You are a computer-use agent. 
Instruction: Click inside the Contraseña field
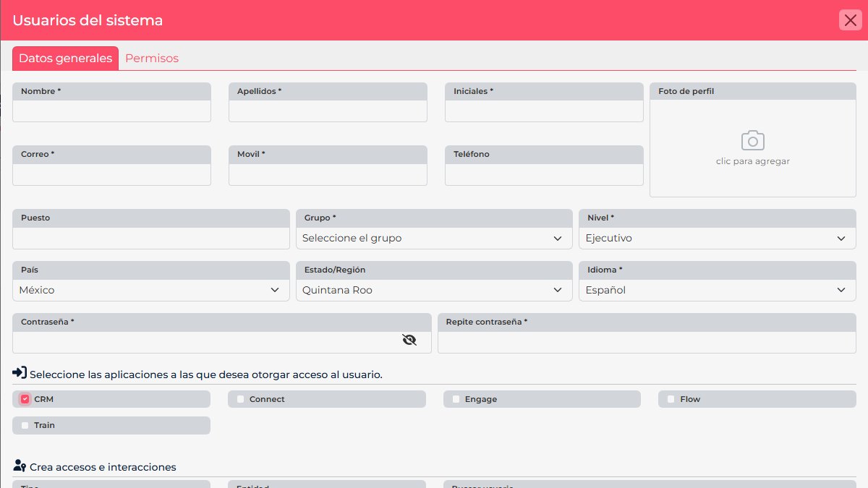point(222,342)
